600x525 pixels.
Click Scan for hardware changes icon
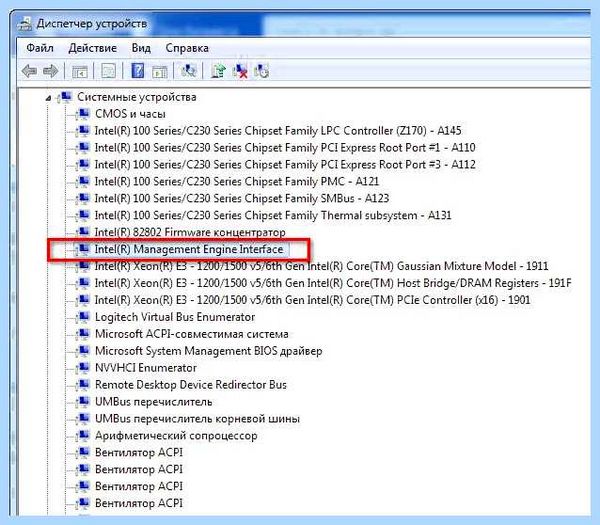tap(189, 71)
